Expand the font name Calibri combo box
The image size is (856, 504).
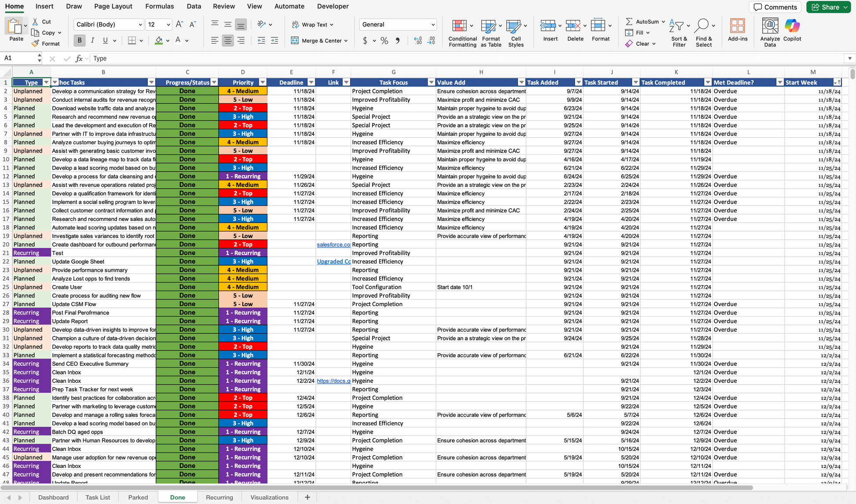(x=140, y=25)
